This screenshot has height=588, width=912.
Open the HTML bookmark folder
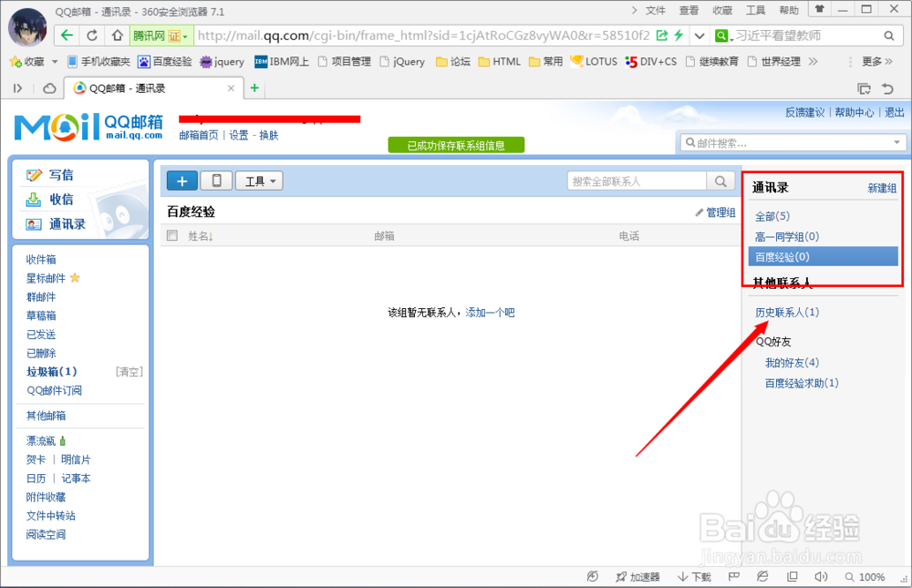coord(500,62)
